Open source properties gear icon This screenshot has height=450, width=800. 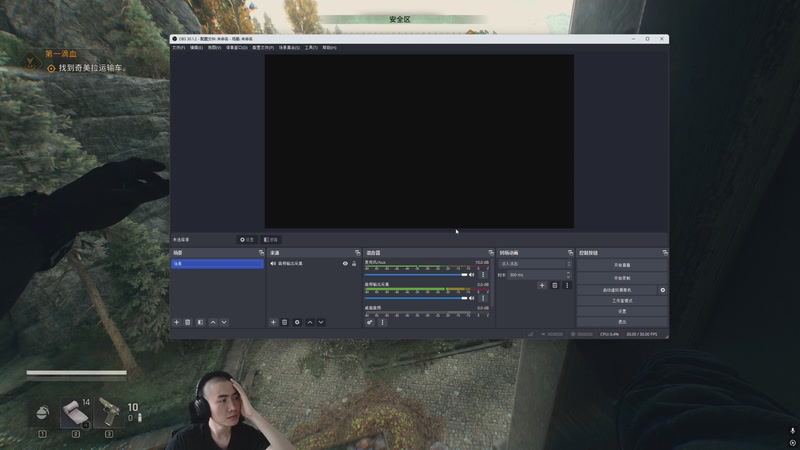point(297,322)
